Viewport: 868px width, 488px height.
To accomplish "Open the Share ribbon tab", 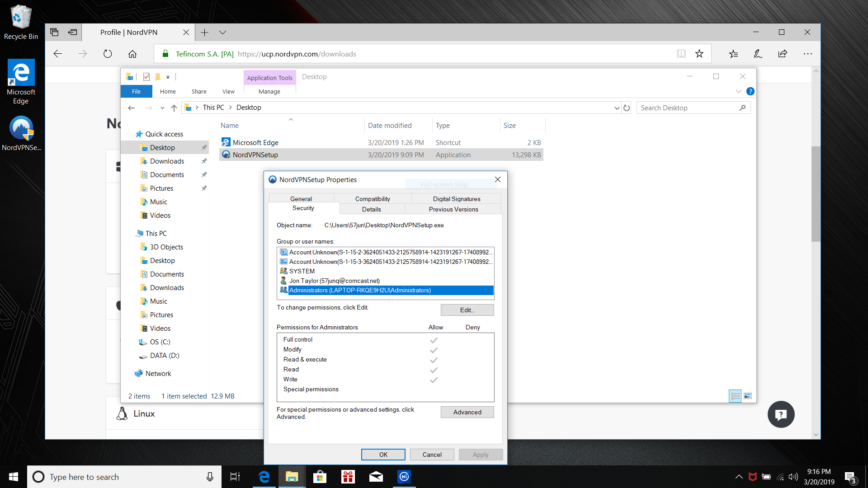I will tap(199, 91).
